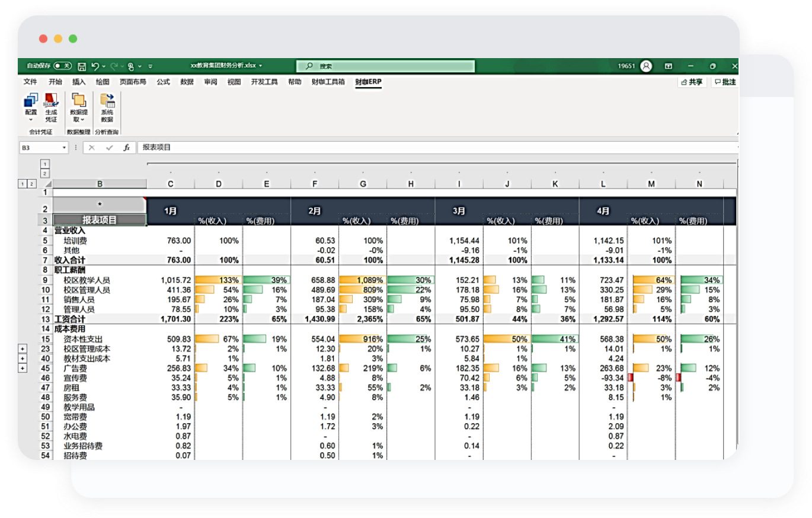Click the 批注 comments button
The height and width of the screenshot is (518, 812).
click(725, 82)
